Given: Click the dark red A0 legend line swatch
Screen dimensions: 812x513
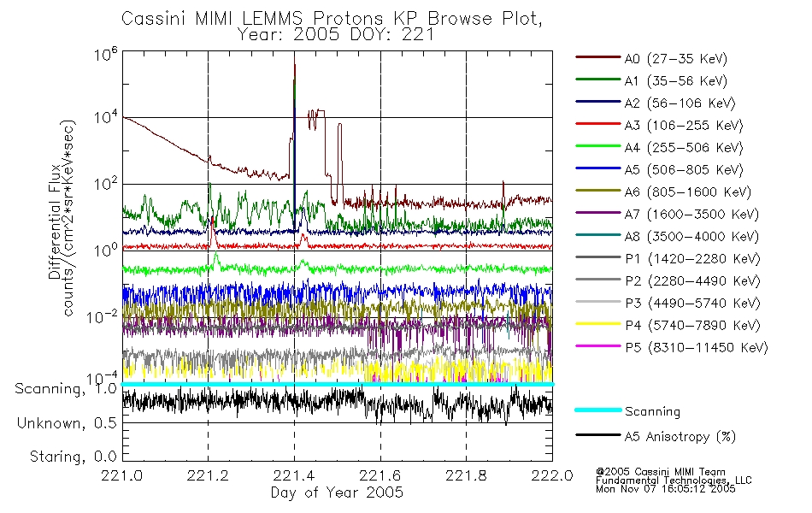Looking at the screenshot, I should click(x=598, y=57).
